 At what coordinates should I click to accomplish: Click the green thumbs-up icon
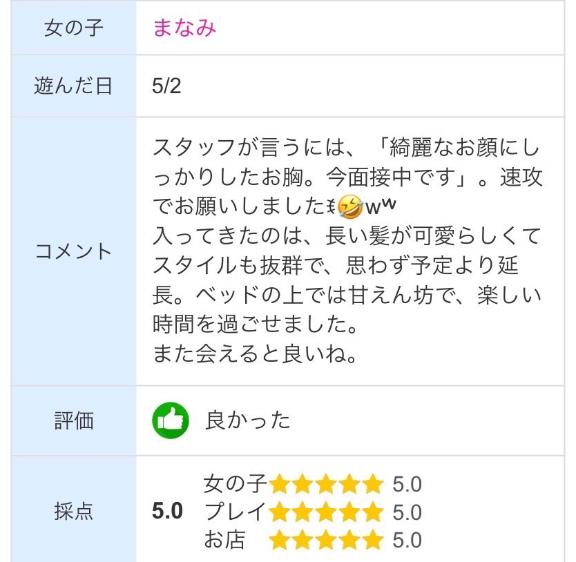(170, 420)
